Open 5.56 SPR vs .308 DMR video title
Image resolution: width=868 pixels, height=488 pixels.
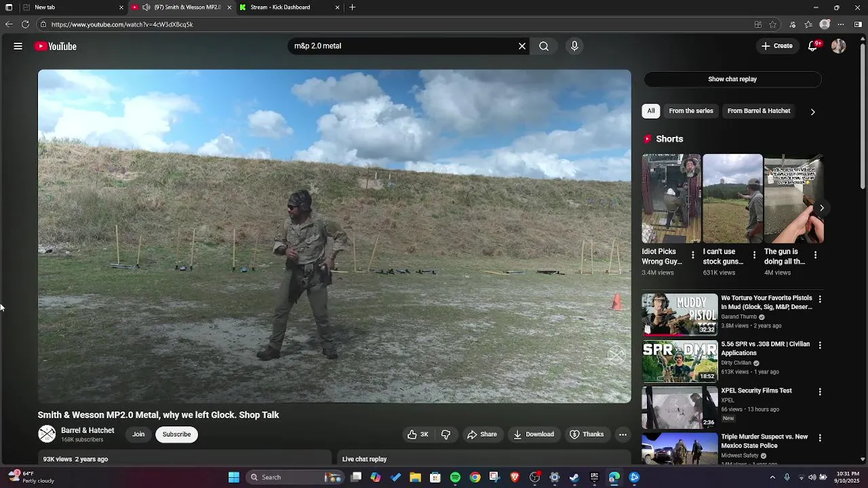[766, 348]
